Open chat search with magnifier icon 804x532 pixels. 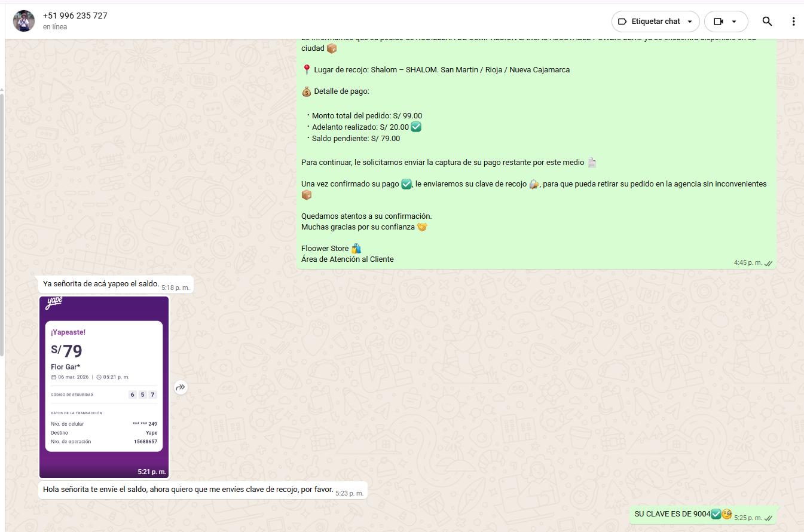click(x=767, y=22)
